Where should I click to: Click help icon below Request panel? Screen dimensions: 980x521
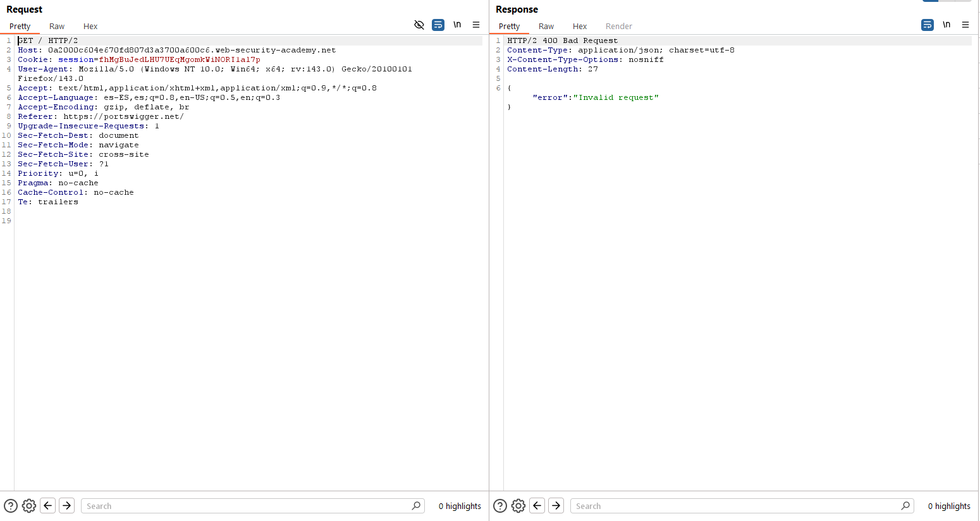(x=11, y=506)
